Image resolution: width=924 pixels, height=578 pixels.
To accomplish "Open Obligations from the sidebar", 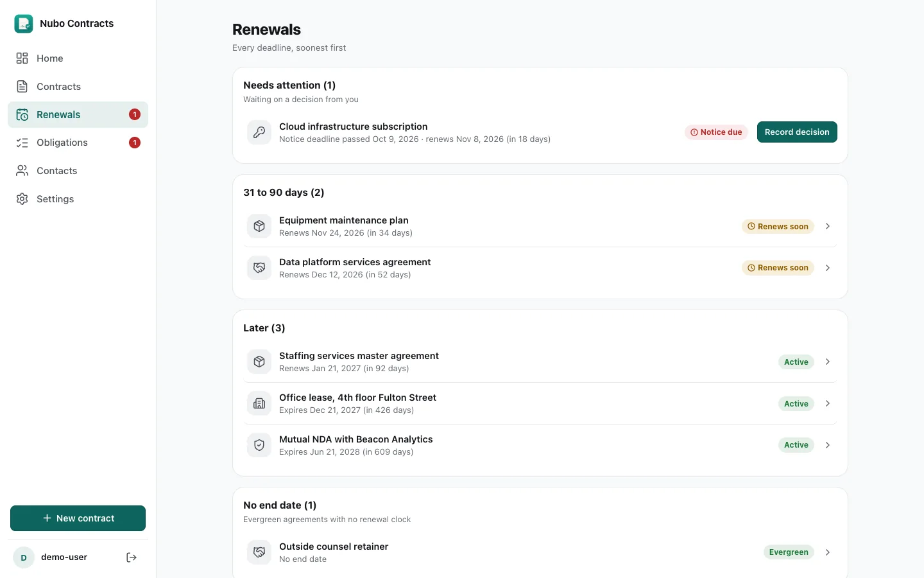I will pos(78,143).
